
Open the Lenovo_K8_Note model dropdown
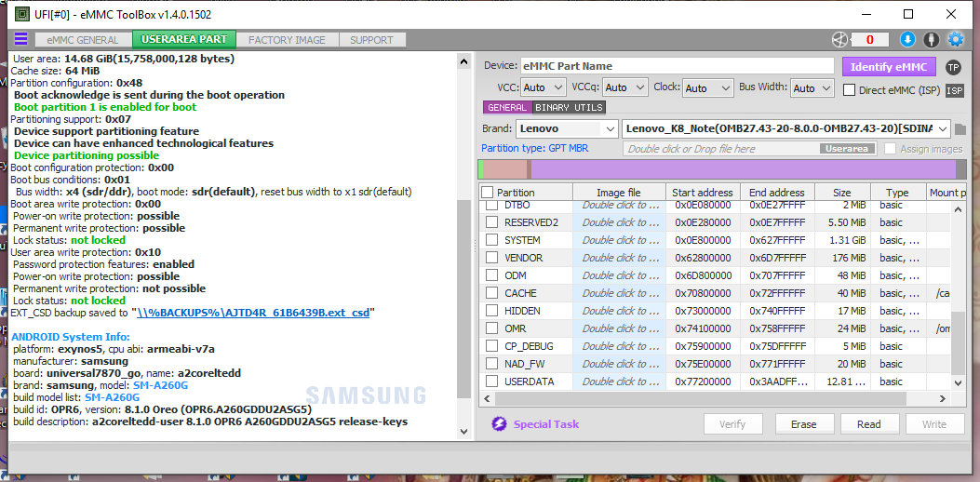click(786, 129)
